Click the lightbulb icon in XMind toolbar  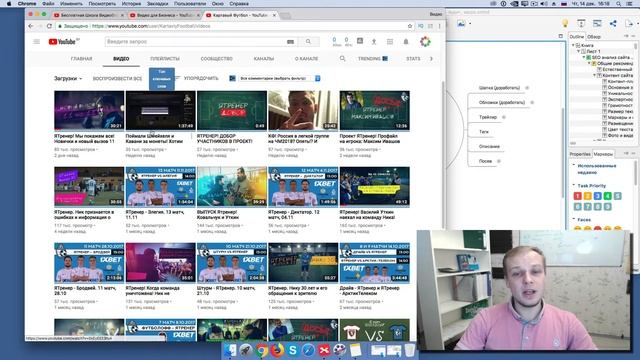click(565, 24)
